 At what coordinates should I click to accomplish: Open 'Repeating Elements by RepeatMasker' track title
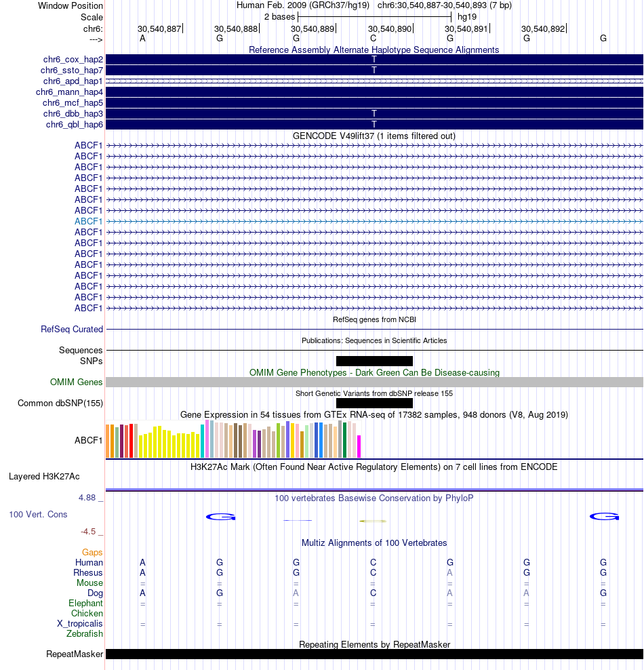374,644
